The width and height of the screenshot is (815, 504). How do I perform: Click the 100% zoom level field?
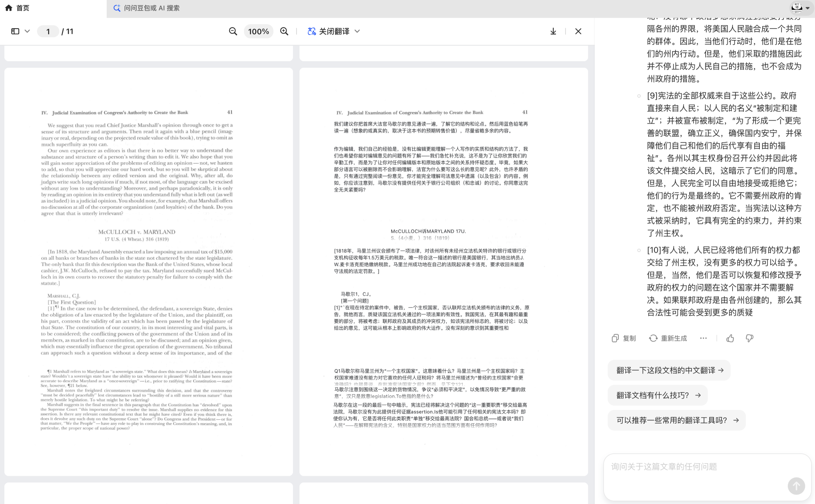[258, 31]
